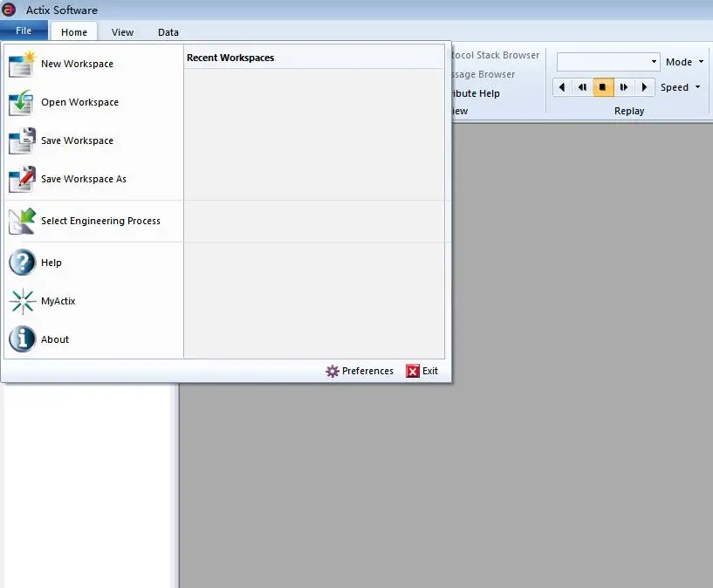Click the Help question mark icon
Screen dimensions: 713x588
[x=22, y=263]
